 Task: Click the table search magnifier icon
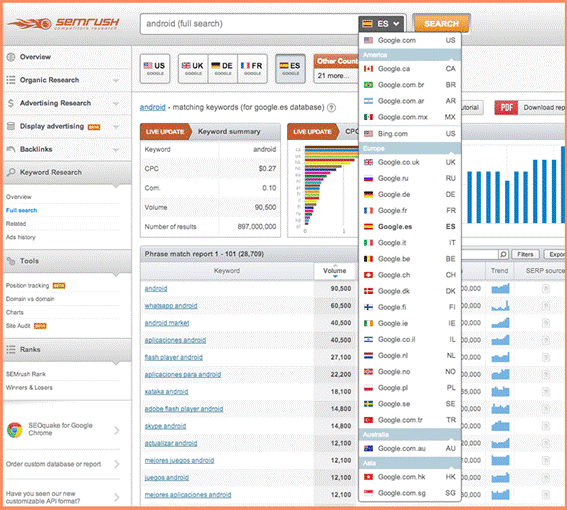[x=503, y=254]
